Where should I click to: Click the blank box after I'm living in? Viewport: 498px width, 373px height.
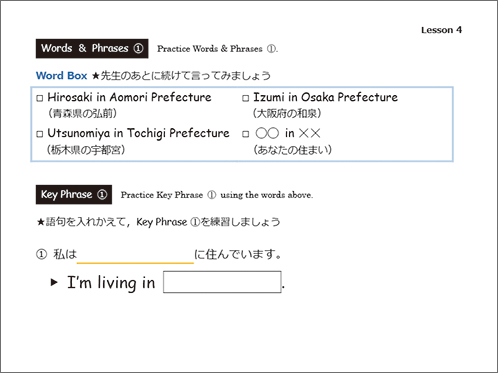tap(222, 282)
